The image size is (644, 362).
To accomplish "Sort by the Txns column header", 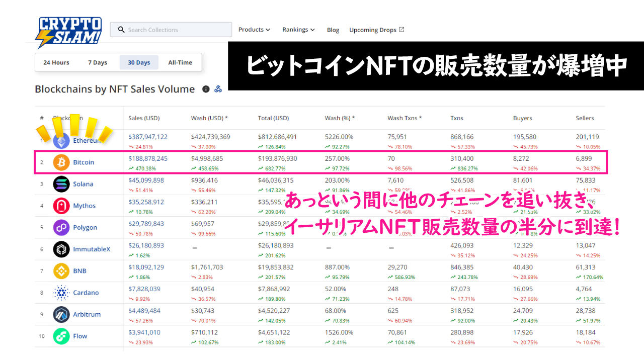I will point(457,118).
